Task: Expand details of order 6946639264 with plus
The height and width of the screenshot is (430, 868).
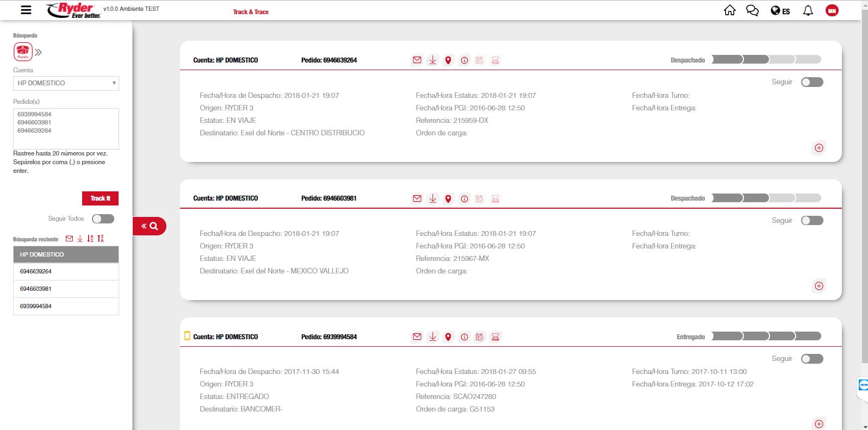Action: (x=819, y=148)
